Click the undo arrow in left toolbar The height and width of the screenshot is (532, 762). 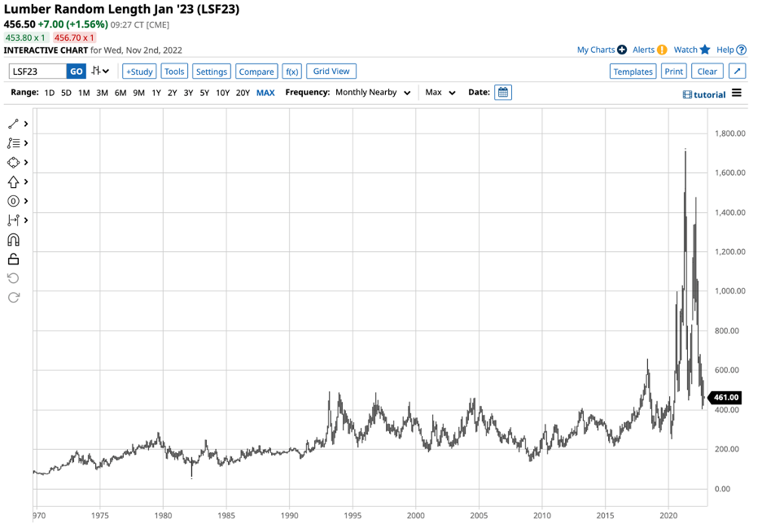point(13,278)
